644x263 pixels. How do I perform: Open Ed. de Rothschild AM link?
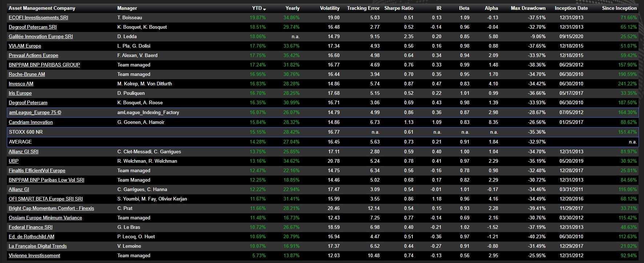31,236
